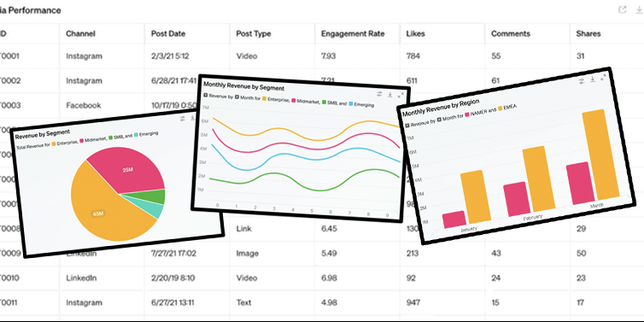Click comments value 61
Image resolution: width=644 pixels, height=322 pixels.
click(495, 80)
